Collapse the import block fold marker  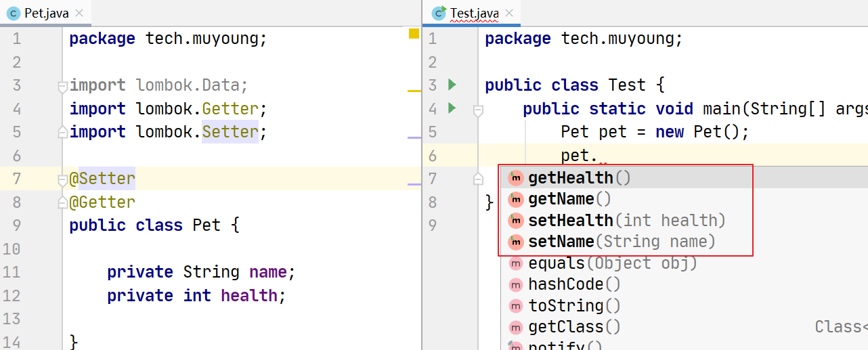(x=62, y=87)
